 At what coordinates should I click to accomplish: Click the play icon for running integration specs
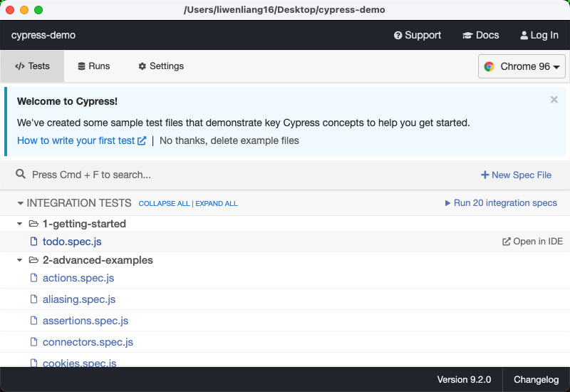click(447, 203)
